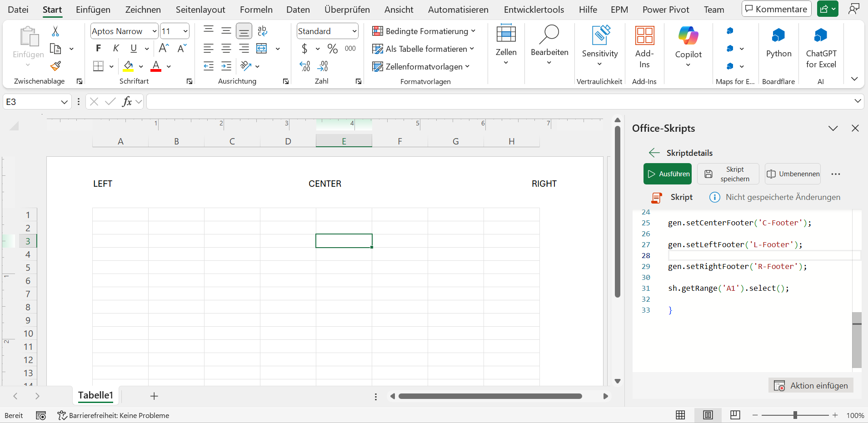
Task: Select the Tabelle1 sheet tab
Action: pos(95,395)
